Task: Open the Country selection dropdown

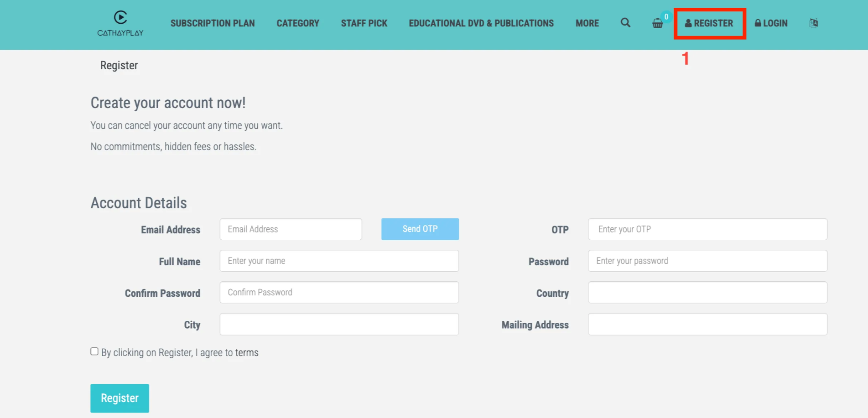Action: 707,292
